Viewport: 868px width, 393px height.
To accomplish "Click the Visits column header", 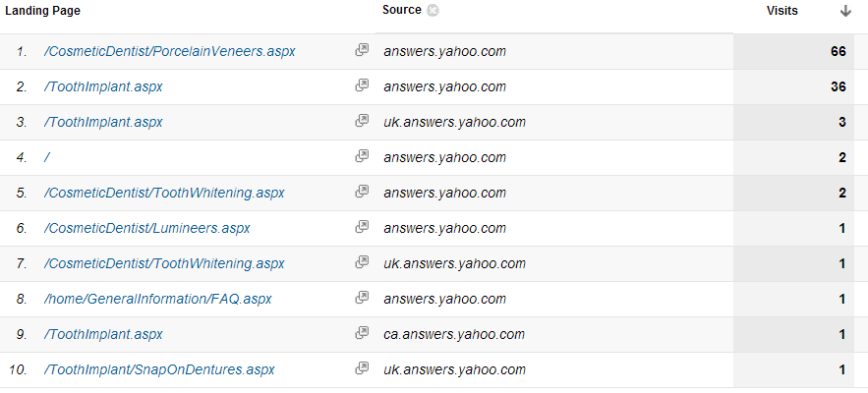I will [782, 11].
